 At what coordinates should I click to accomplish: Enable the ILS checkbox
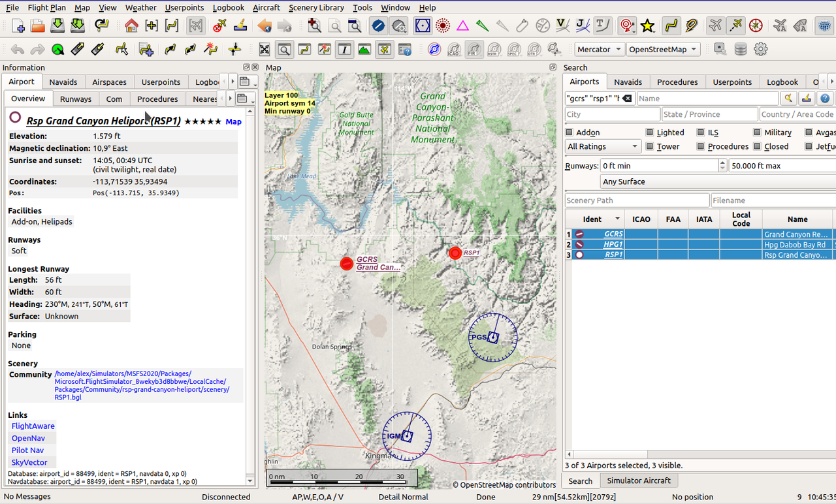coord(701,133)
